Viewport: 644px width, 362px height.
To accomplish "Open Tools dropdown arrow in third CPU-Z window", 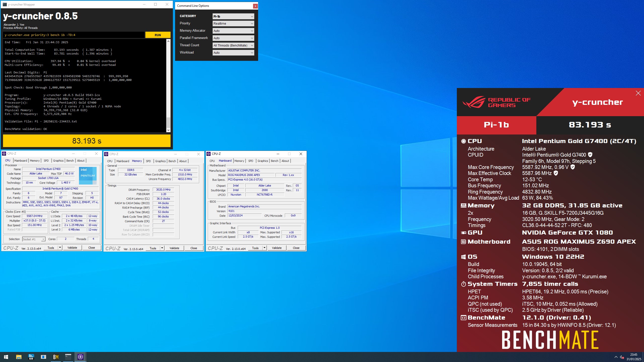I will [264, 248].
